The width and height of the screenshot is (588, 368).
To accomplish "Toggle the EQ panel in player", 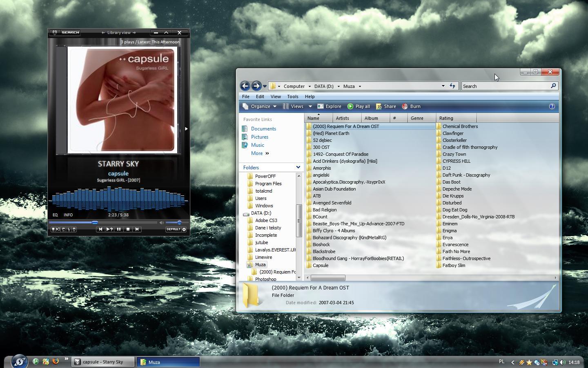I will 55,215.
